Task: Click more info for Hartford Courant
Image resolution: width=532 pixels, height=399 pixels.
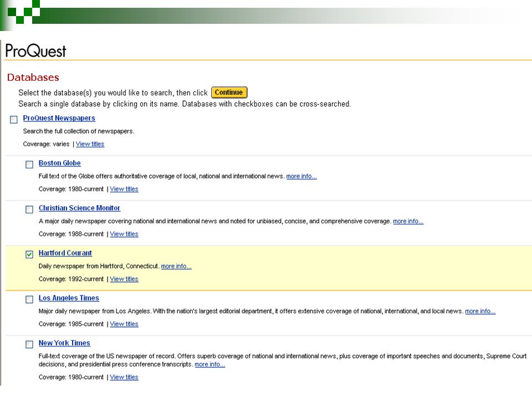Action: 176,266
